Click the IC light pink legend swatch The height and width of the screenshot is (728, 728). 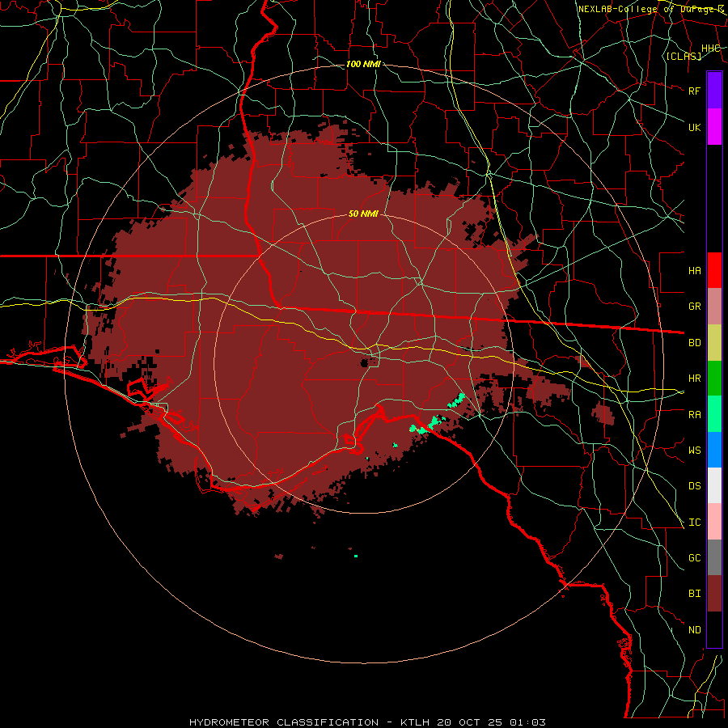714,522
